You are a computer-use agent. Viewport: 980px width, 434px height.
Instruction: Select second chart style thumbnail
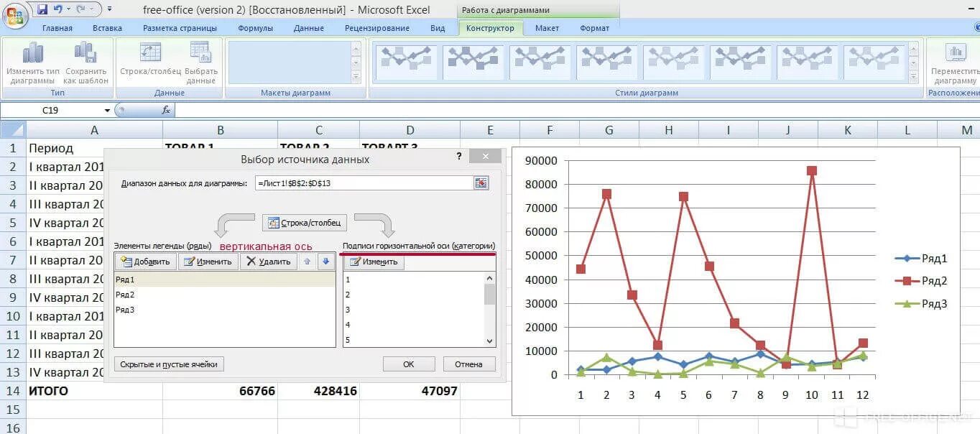pos(473,62)
